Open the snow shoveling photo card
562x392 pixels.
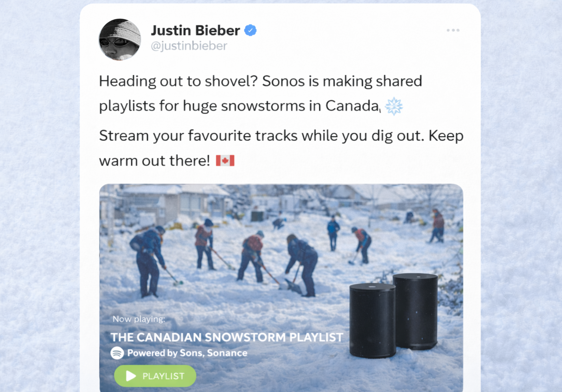coord(281,288)
